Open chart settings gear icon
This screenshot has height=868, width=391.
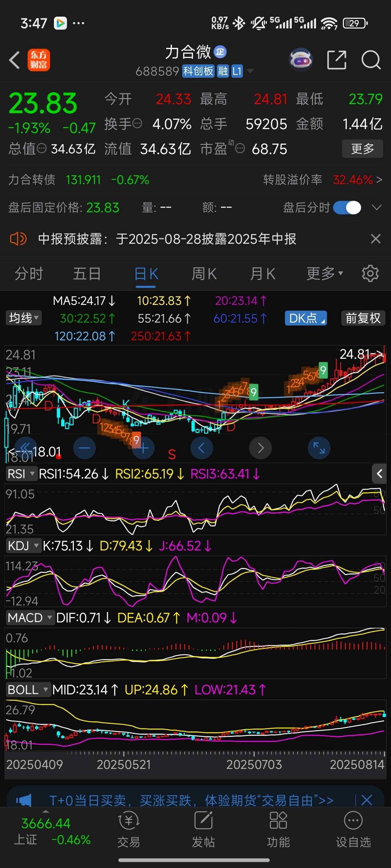[370, 273]
